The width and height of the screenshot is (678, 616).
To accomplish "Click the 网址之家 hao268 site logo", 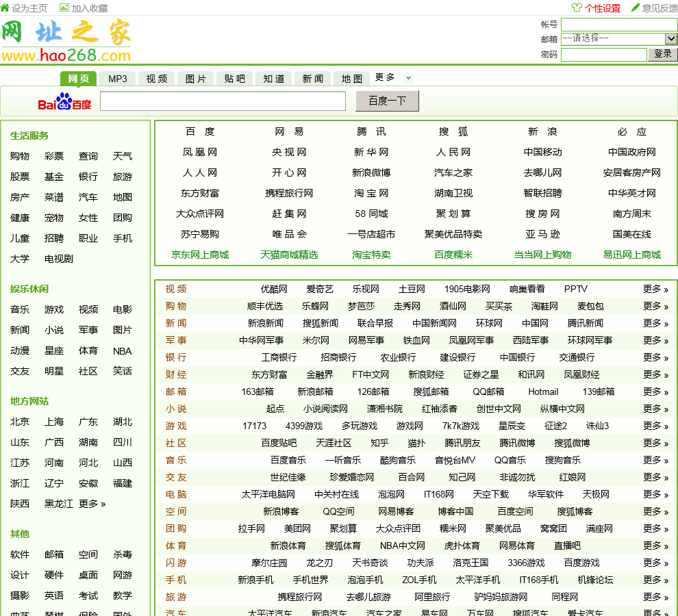I will (66, 41).
